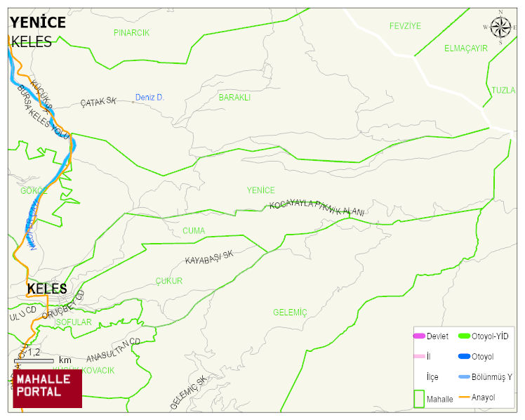Click the ELMAÇAYIR neighborhood label
525x420 pixels.
(x=465, y=48)
